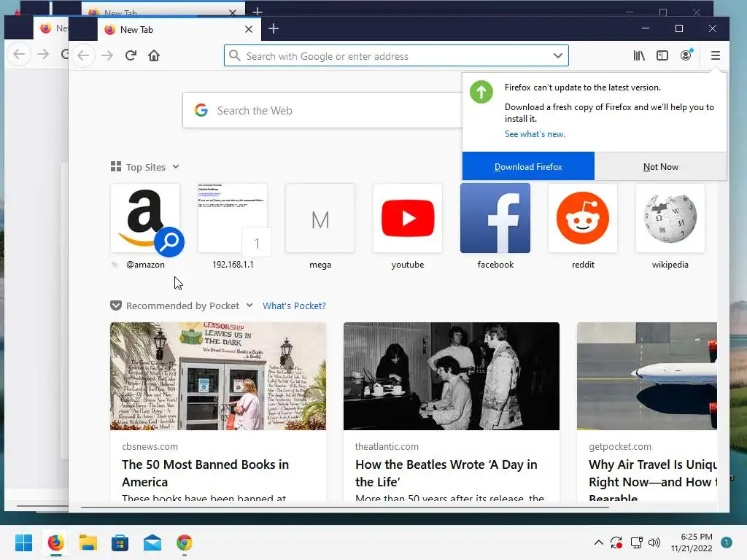The image size is (747, 560).
Task: Open the Why Air Travel article headline
Action: (653, 481)
